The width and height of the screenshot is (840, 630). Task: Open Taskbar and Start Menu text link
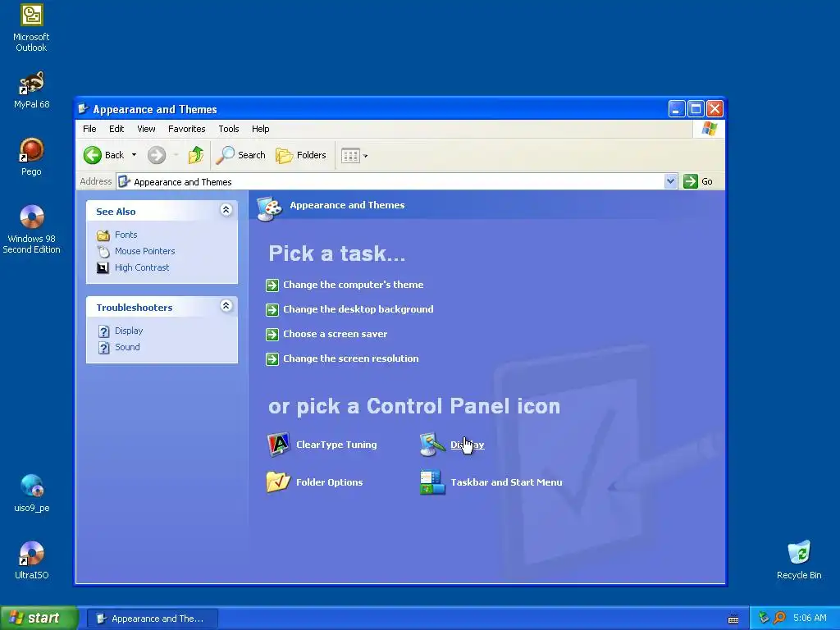(x=506, y=482)
